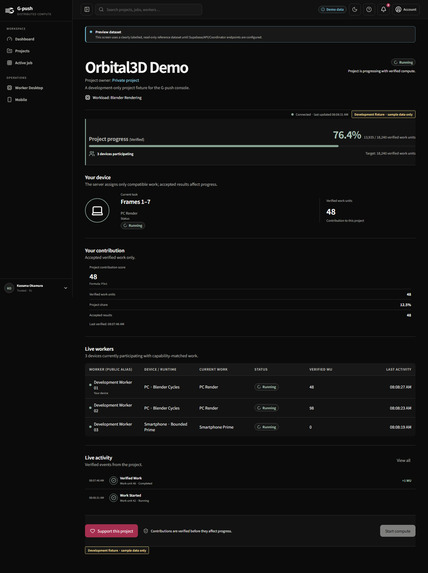This screenshot has width=428, height=573.
Task: Click the header Running status badge
Action: click(x=403, y=62)
